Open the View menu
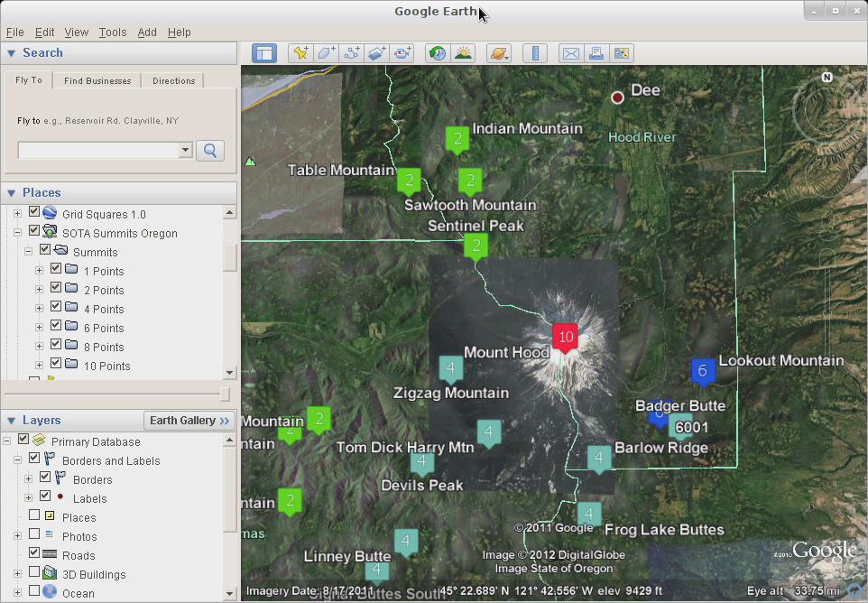Screen dimensions: 868x603 [77, 32]
